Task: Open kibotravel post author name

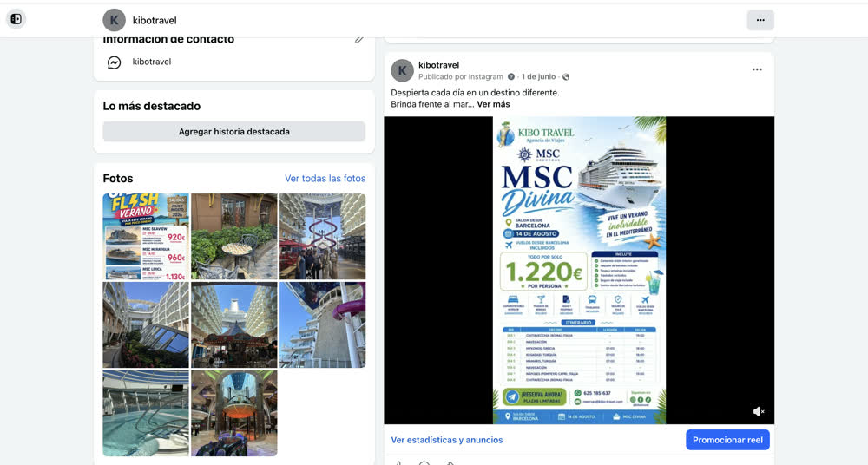Action: [439, 65]
